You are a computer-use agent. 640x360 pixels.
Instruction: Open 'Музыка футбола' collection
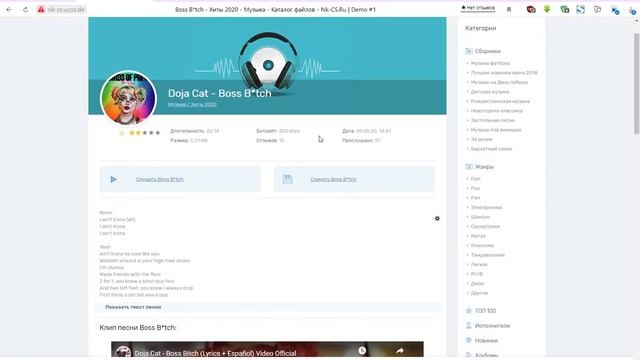click(490, 63)
